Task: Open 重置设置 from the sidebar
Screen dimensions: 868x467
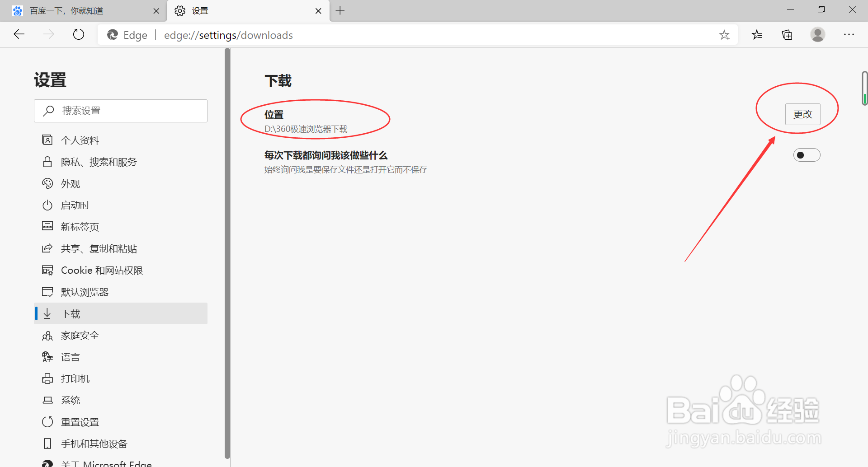Action: coord(80,422)
